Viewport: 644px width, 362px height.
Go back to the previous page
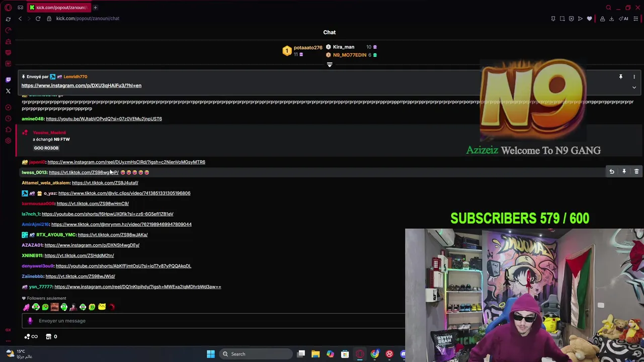pyautogui.click(x=20, y=19)
